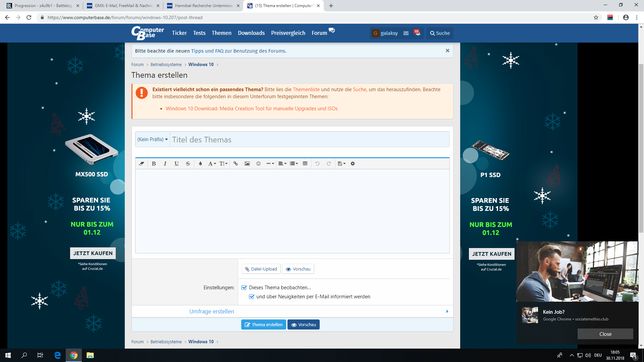The width and height of the screenshot is (644, 362).
Task: Click the insert image icon
Action: click(x=247, y=164)
